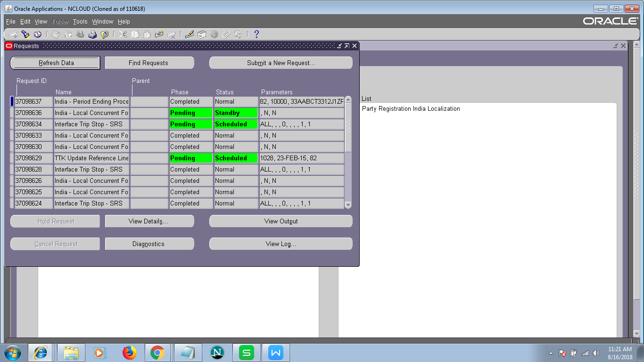This screenshot has height=362, width=644.
Task: Open the blue W taskbar application
Action: 275,353
